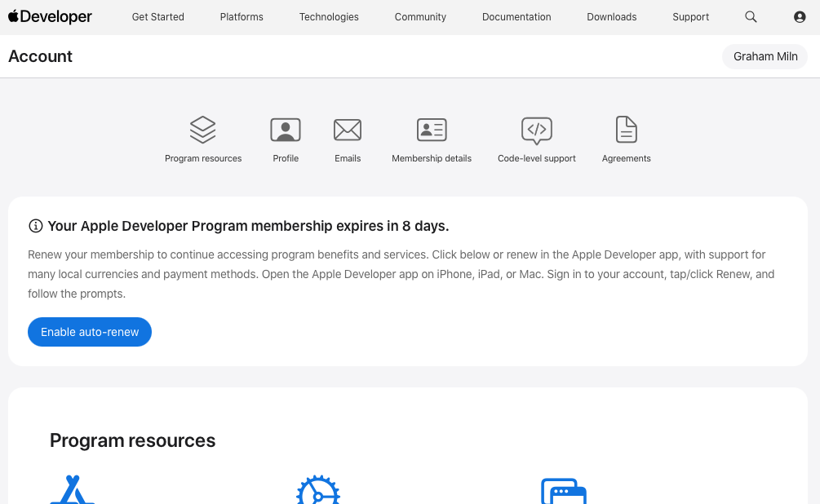This screenshot has width=820, height=504.
Task: Click the Code-level support label
Action: coord(537,158)
